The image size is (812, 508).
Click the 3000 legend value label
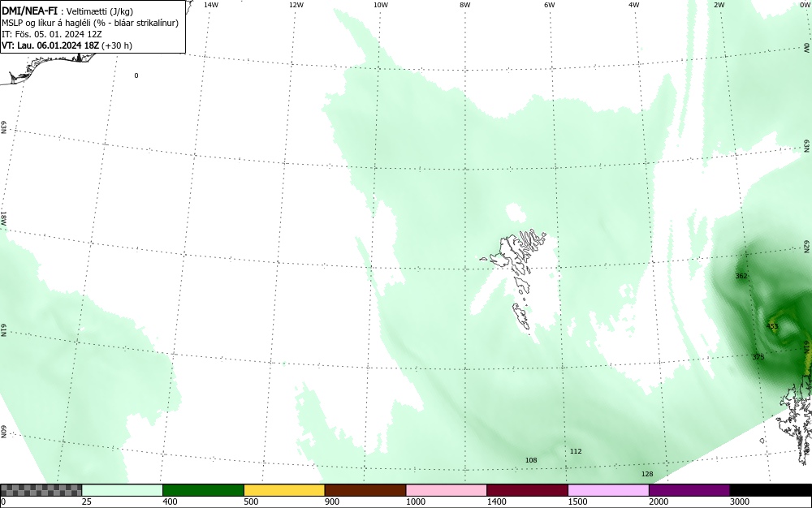tap(740, 502)
